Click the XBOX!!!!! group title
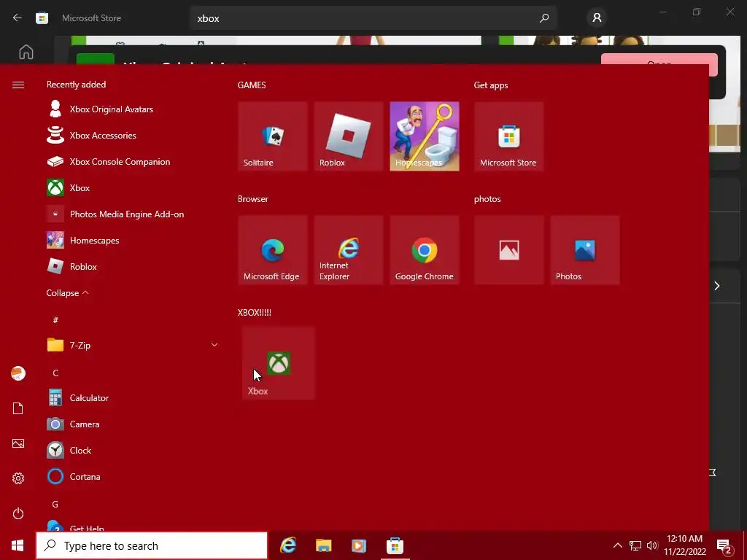Viewport: 747px width, 560px height. 255,313
